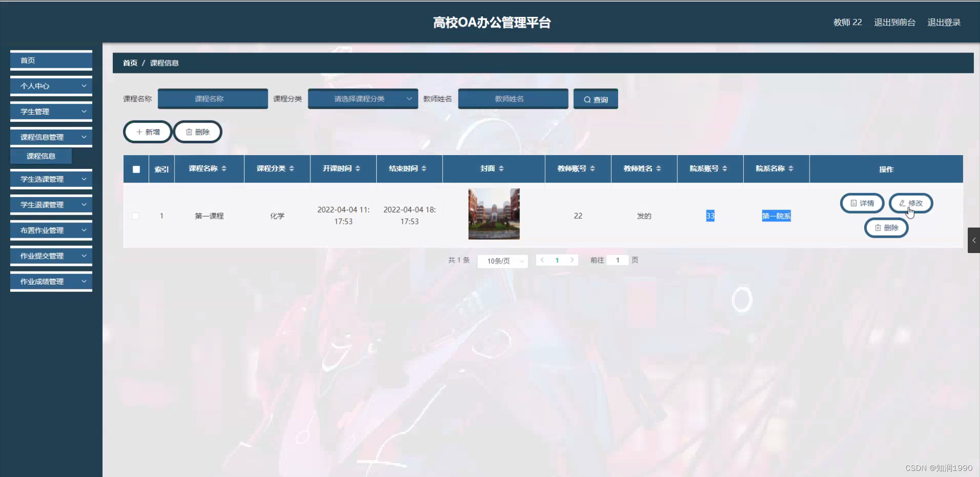This screenshot has height=477, width=980.
Task: Open 课程信息 submenu item
Action: point(41,156)
